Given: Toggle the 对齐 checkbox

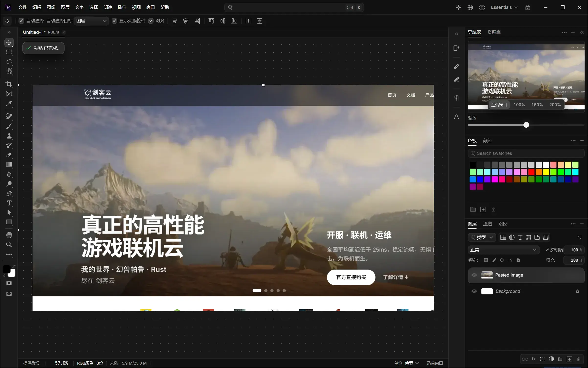Looking at the screenshot, I should tap(151, 21).
